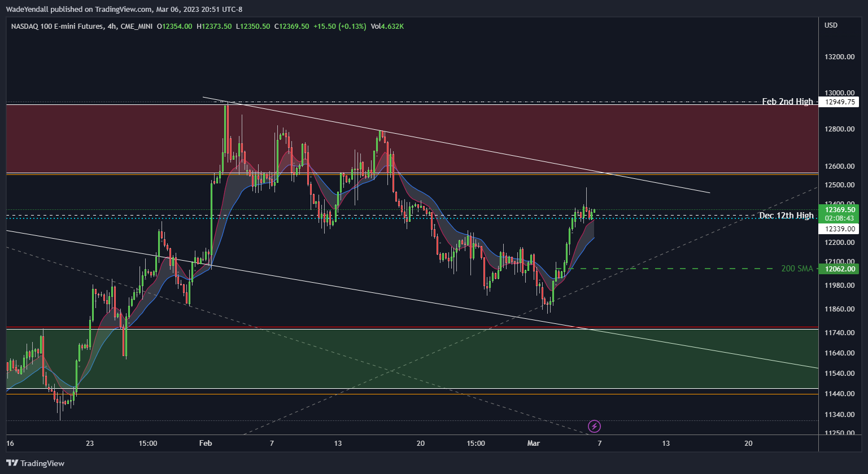Click the orange horizontal line near 11440
The width and height of the screenshot is (868, 474).
[412, 394]
